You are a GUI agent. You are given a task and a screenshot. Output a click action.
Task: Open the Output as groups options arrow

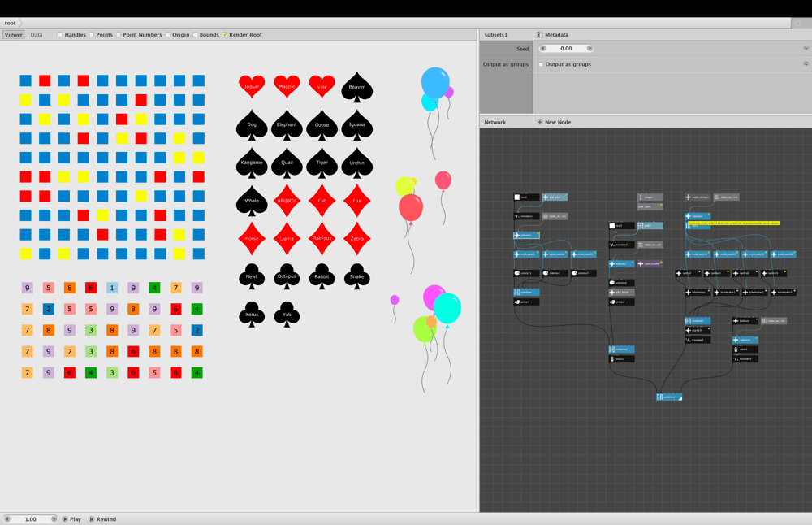pos(806,64)
